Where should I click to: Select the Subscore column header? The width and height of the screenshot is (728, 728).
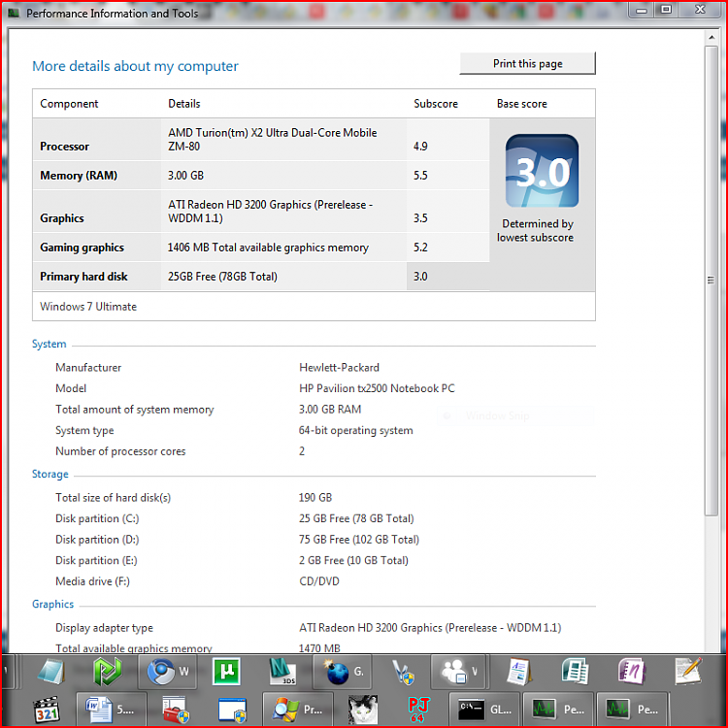pos(436,104)
